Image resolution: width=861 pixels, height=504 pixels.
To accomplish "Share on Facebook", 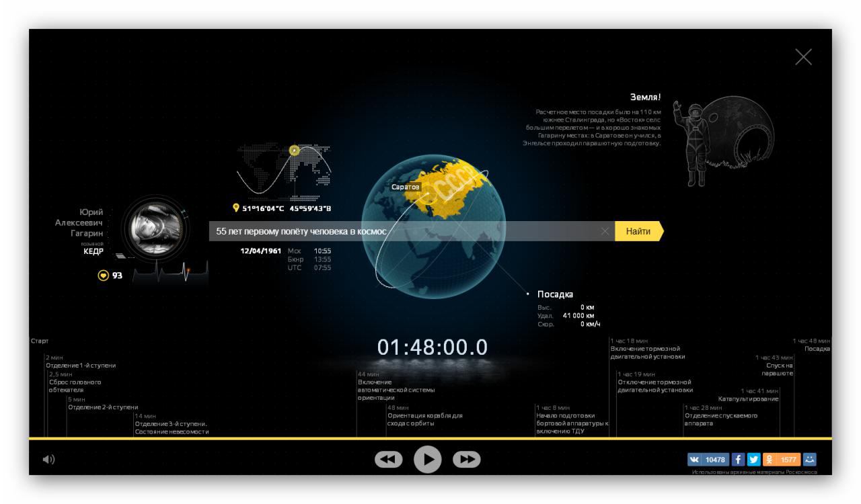I will tap(737, 460).
